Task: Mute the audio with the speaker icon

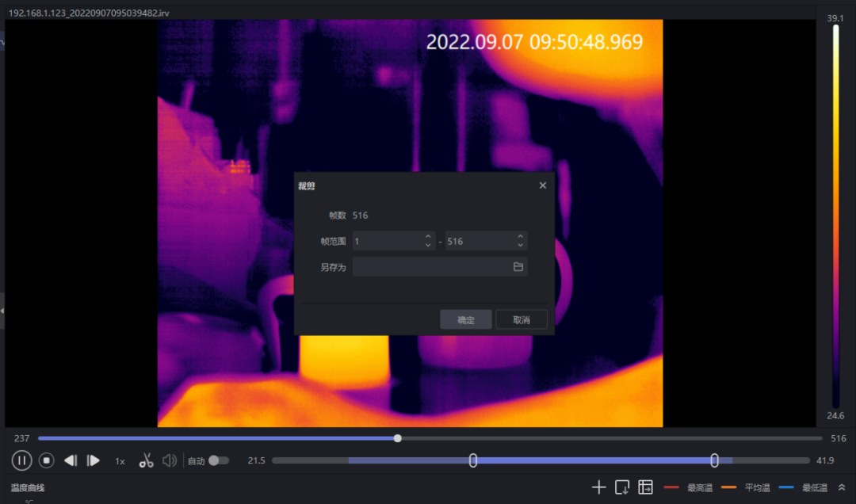Action: (x=170, y=460)
